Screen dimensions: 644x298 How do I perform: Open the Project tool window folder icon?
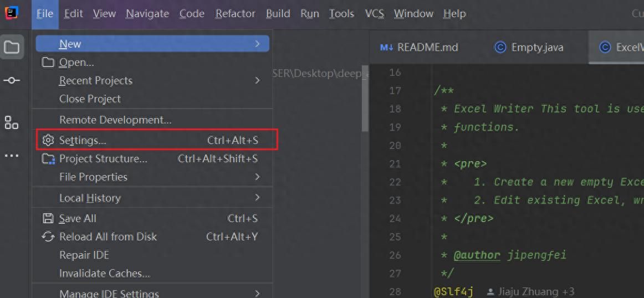pos(12,47)
